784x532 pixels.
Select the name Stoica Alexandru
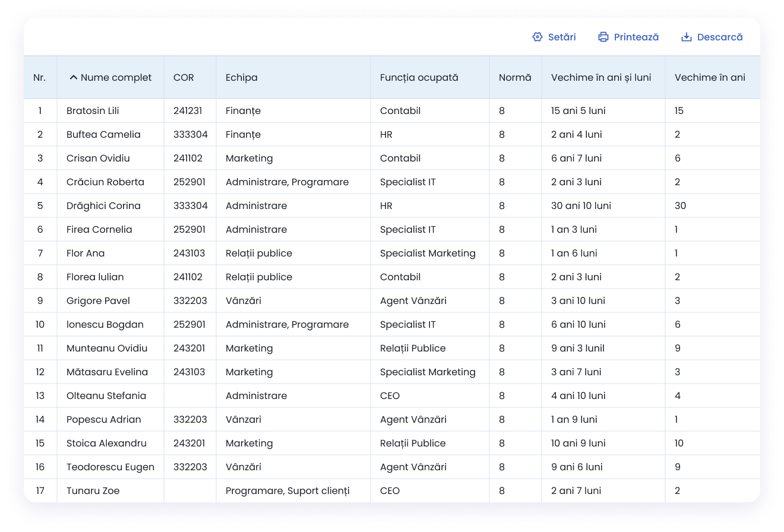pyautogui.click(x=106, y=443)
